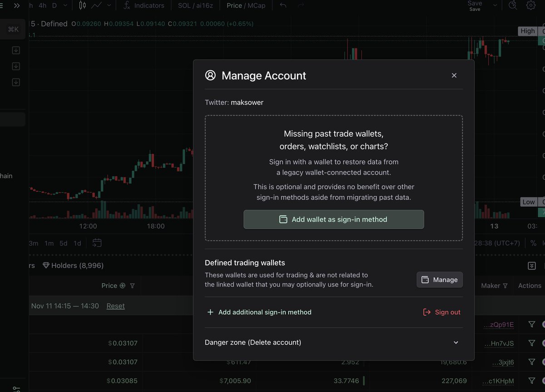This screenshot has width=545, height=392.
Task: Collapse the table panel with the arrow icon
Action: point(532,265)
